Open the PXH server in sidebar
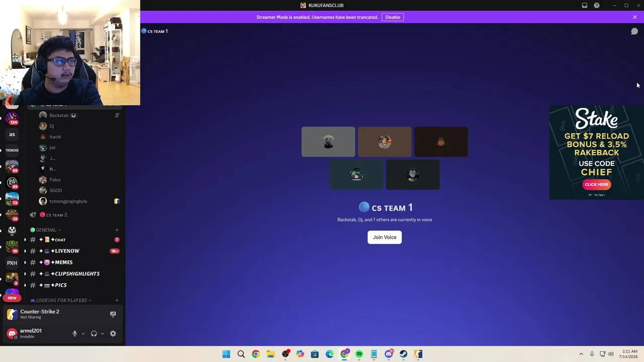The image size is (644, 362). click(x=12, y=262)
